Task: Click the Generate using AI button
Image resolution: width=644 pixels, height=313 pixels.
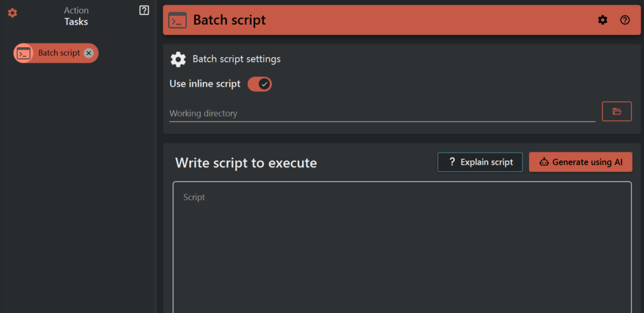Action: click(581, 162)
